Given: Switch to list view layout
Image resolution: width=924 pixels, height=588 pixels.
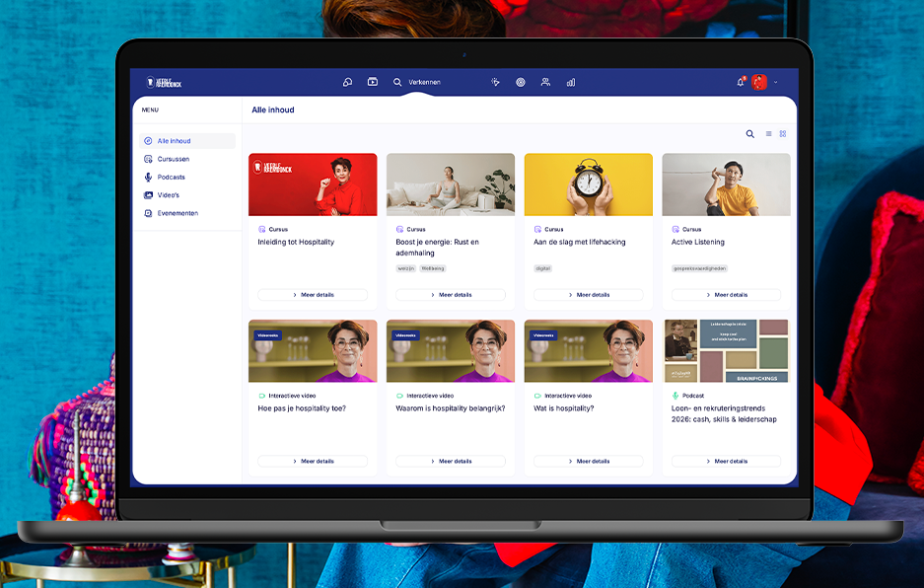Looking at the screenshot, I should tap(769, 134).
